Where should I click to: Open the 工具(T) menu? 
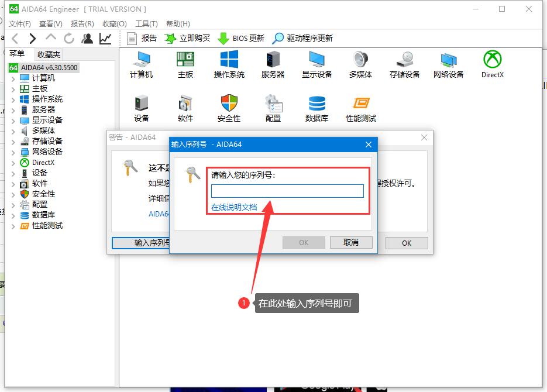[146, 24]
